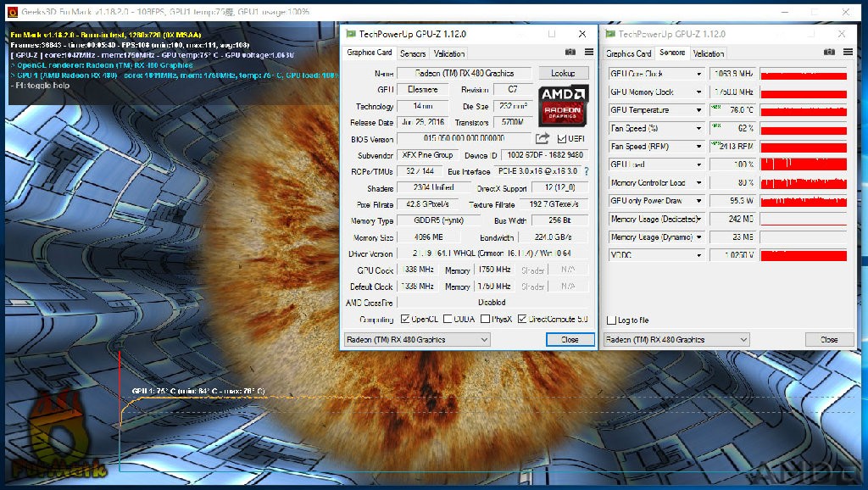
Task: Click the GPU Load red history graph
Action: tap(804, 164)
